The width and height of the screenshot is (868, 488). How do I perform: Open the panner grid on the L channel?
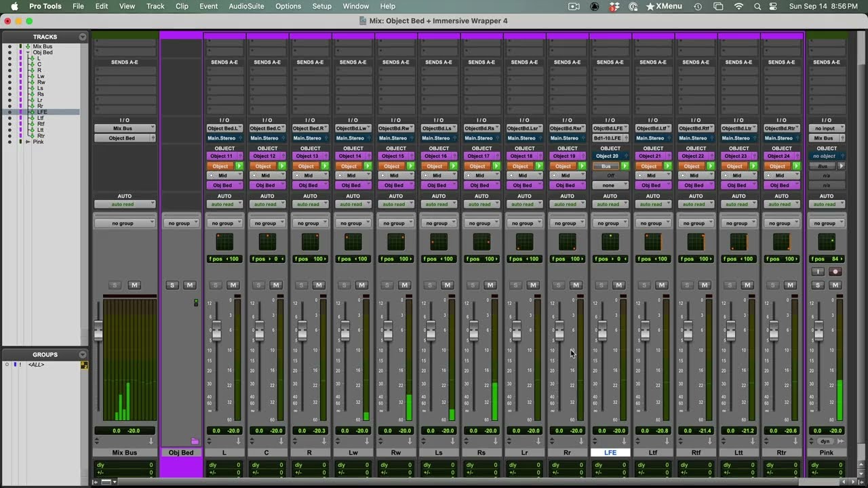(x=224, y=241)
